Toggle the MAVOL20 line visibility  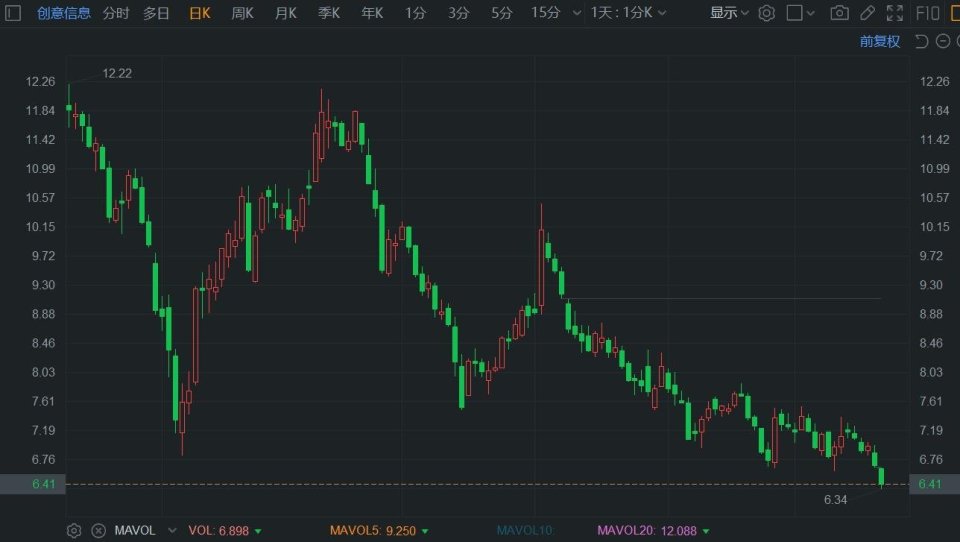[647, 531]
